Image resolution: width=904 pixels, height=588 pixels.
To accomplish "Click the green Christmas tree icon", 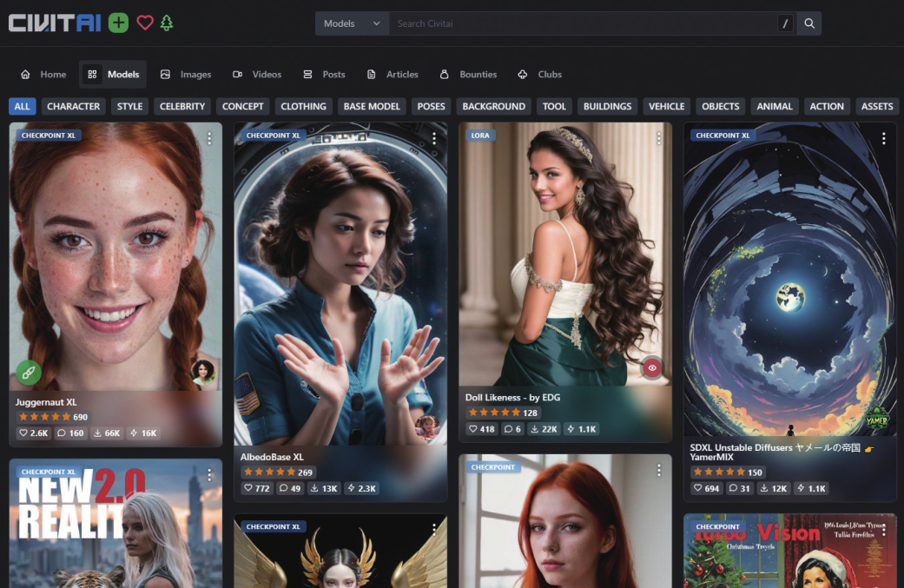I will [167, 23].
